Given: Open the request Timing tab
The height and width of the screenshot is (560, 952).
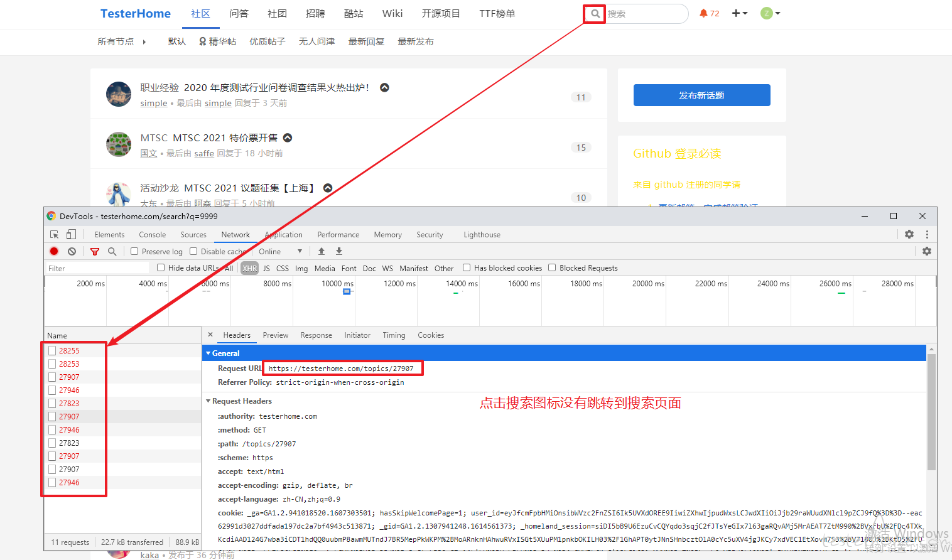Looking at the screenshot, I should coord(394,335).
